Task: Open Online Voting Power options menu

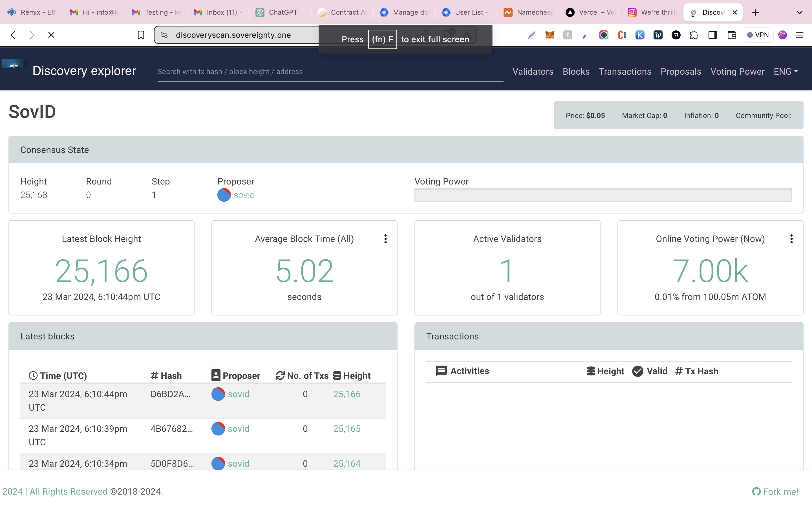Action: click(791, 239)
